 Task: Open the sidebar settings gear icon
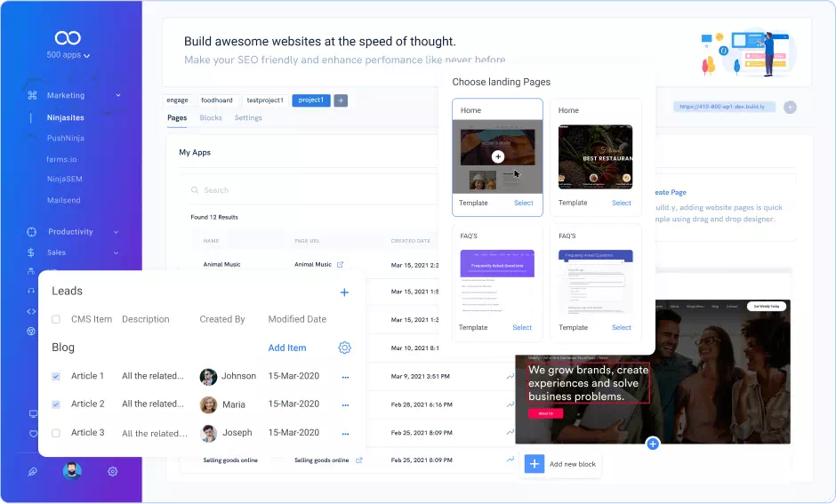click(113, 471)
